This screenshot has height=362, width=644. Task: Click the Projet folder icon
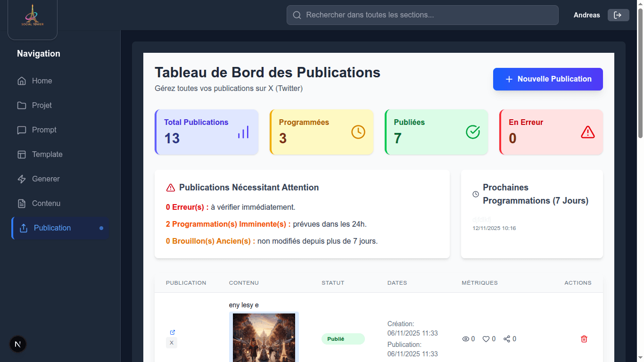22,106
